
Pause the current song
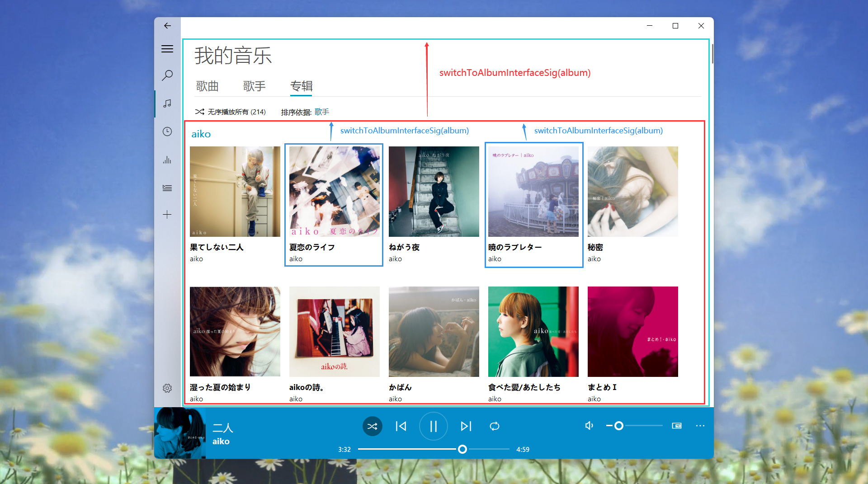pos(433,426)
